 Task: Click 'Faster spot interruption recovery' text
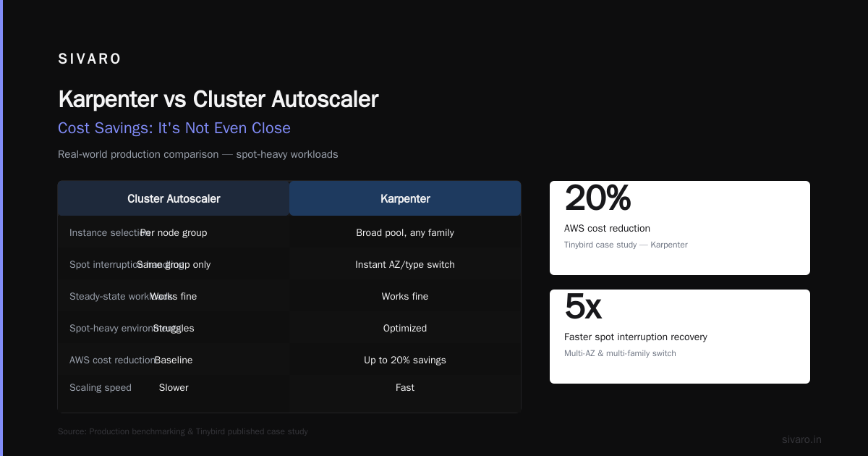click(x=636, y=337)
